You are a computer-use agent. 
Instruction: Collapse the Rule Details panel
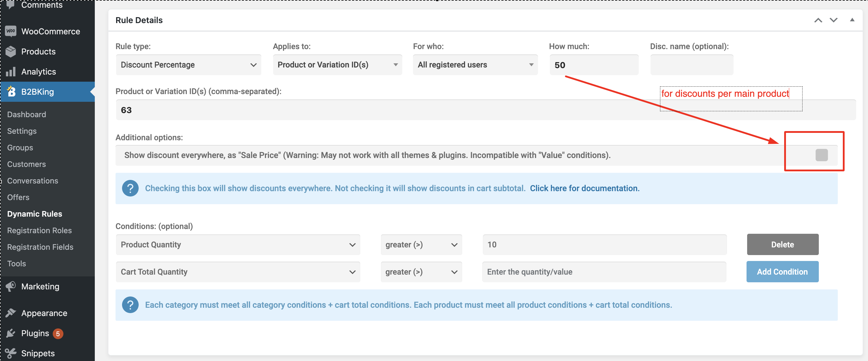(x=852, y=20)
